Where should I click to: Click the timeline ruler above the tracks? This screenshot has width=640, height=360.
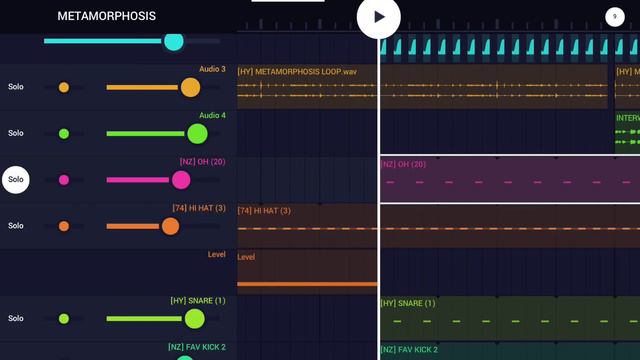tap(438, 24)
